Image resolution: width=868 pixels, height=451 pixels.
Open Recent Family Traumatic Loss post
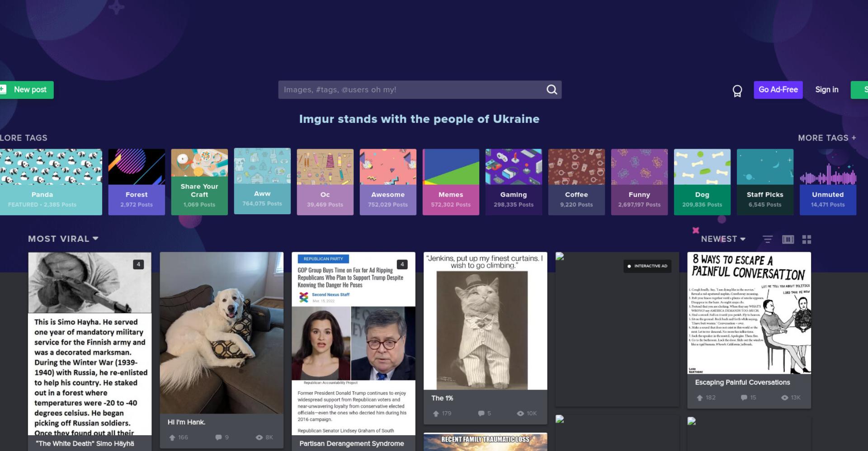pos(485,442)
